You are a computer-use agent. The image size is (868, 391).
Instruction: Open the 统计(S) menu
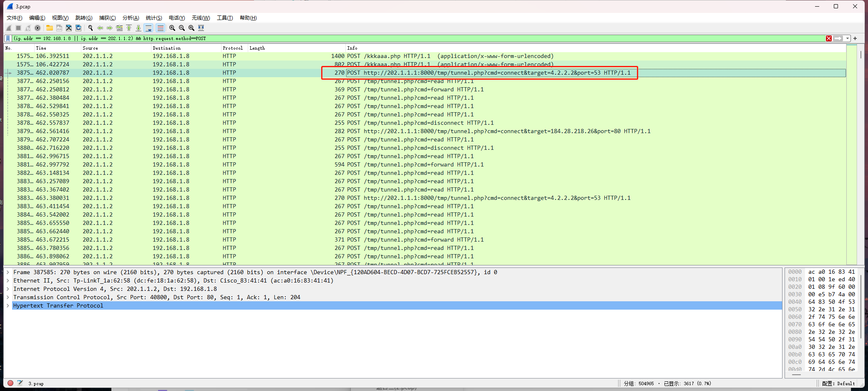(154, 18)
